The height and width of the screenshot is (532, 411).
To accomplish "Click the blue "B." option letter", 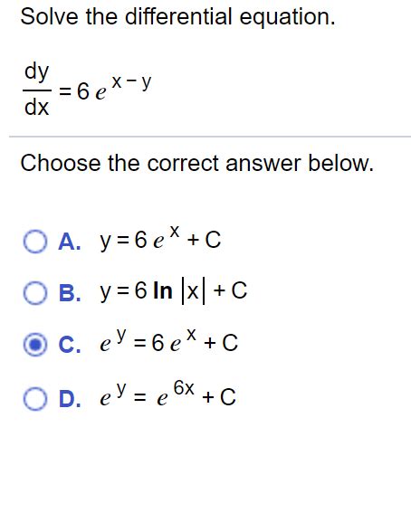I will tap(70, 293).
